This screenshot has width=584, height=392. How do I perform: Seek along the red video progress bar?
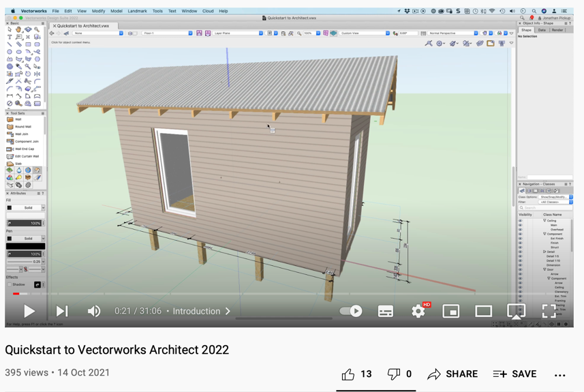point(16,294)
